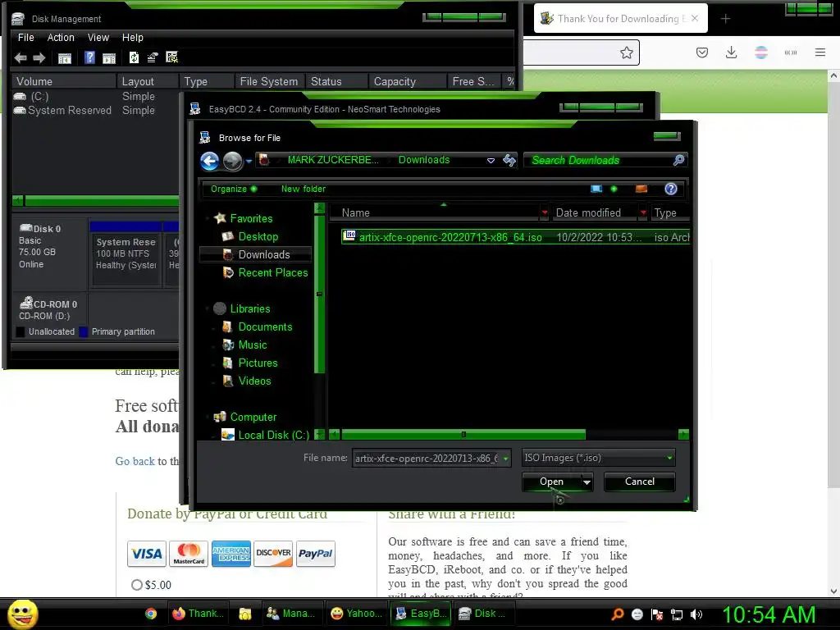This screenshot has width=840, height=630.
Task: Open the view options dropdown arrow
Action: click(x=614, y=189)
